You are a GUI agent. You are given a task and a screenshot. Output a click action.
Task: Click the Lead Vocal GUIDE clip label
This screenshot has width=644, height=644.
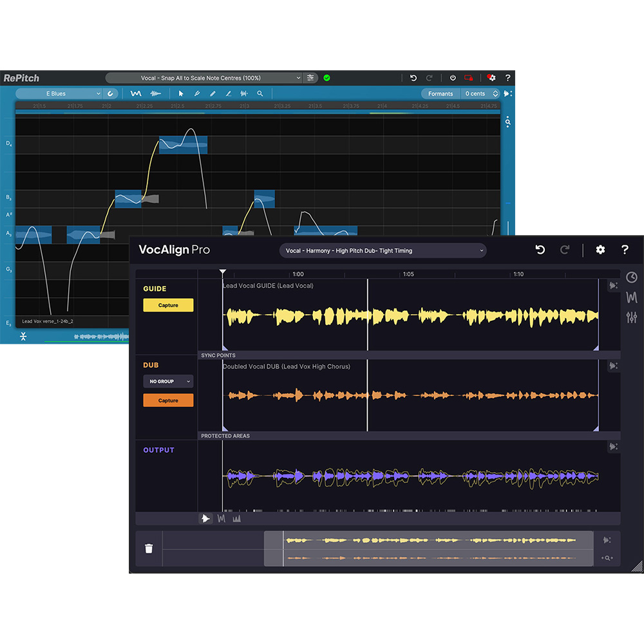268,286
